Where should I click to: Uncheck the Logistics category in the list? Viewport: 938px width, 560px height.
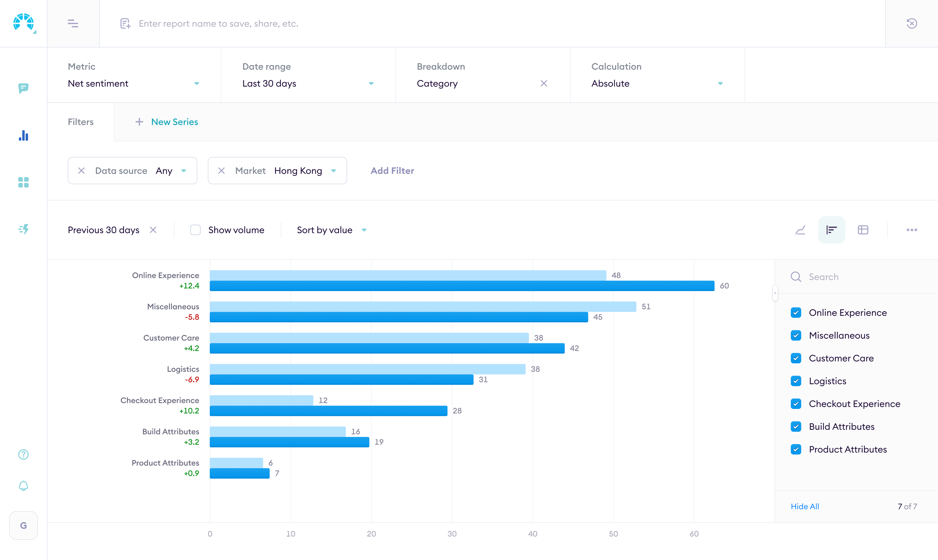tap(797, 381)
